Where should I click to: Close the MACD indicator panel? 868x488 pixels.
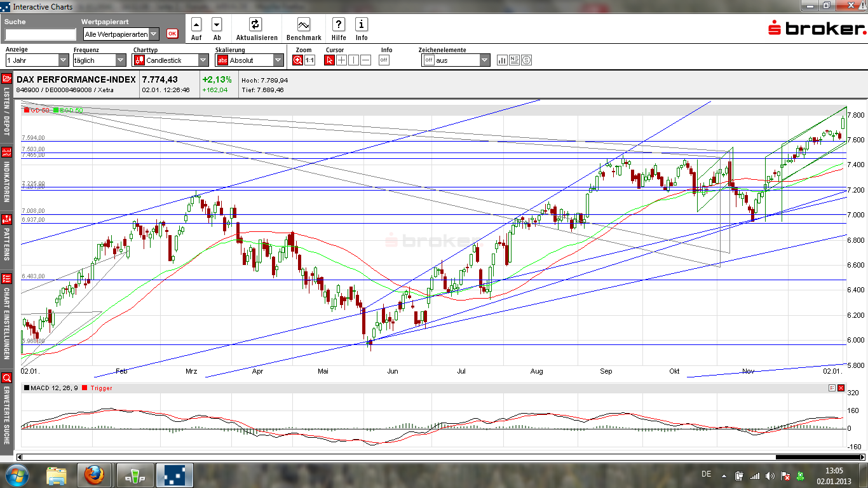click(841, 388)
